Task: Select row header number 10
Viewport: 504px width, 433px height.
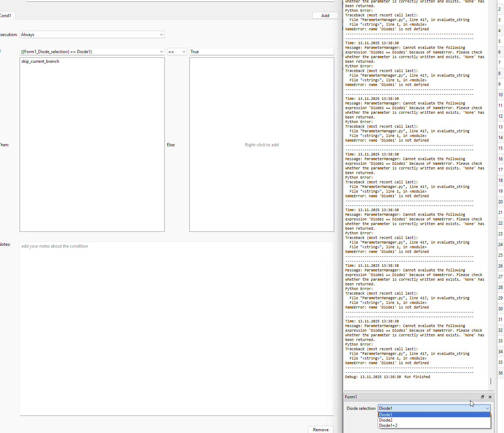Action: click(x=500, y=95)
